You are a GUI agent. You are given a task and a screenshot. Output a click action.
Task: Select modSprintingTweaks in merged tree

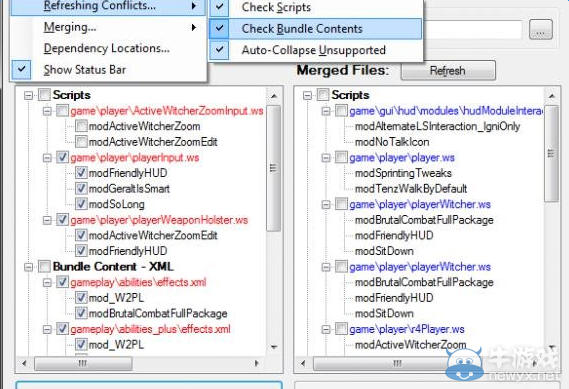pyautogui.click(x=403, y=173)
